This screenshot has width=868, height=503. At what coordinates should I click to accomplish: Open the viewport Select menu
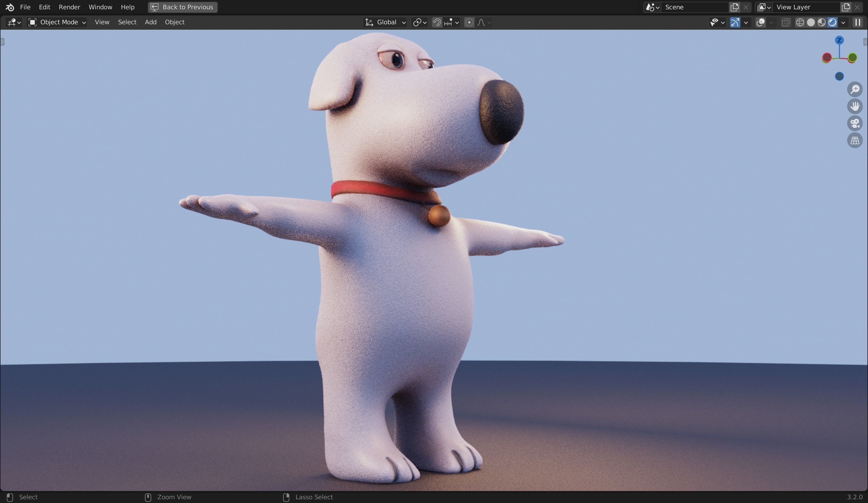(127, 22)
